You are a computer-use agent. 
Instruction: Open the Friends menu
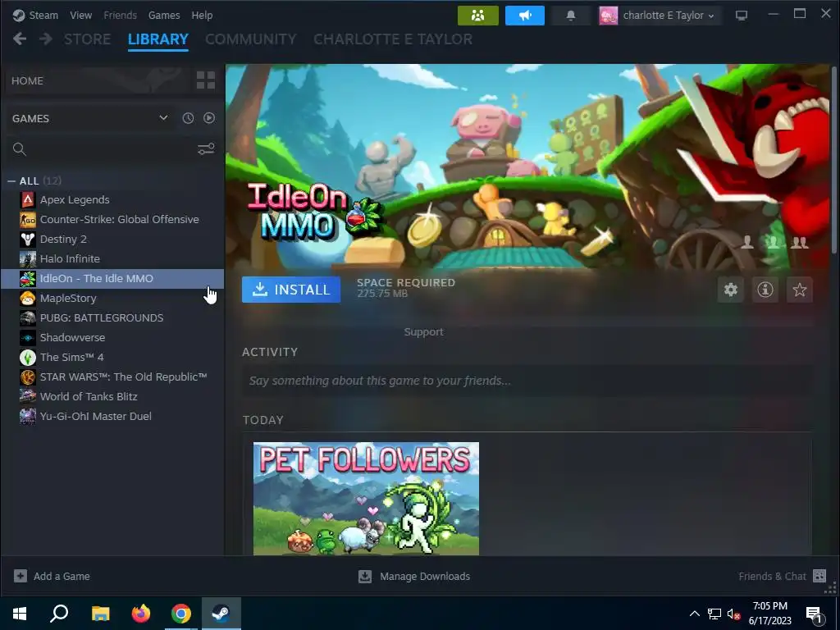(x=120, y=16)
